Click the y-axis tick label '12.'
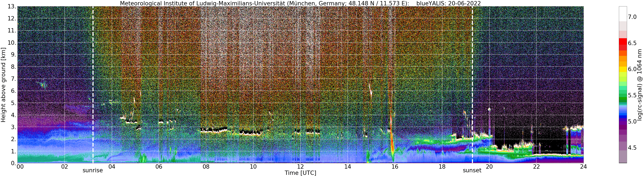 [12, 18]
